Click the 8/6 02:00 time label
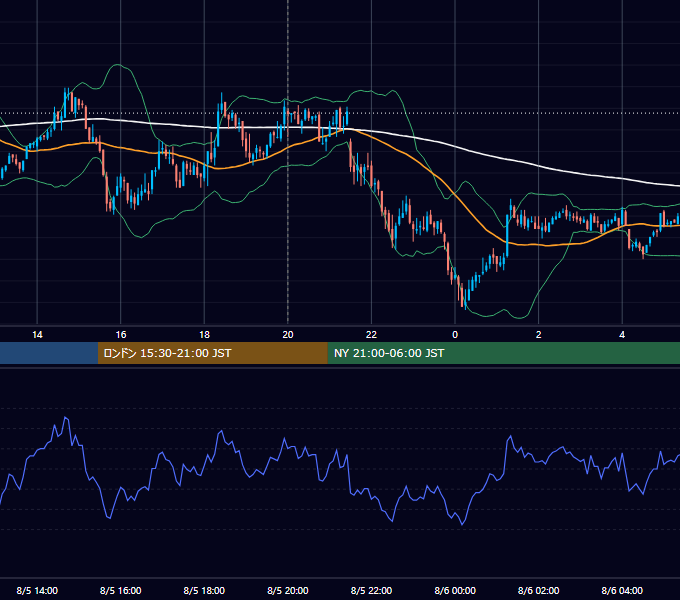Screen dimensions: 680x600 [x=539, y=590]
